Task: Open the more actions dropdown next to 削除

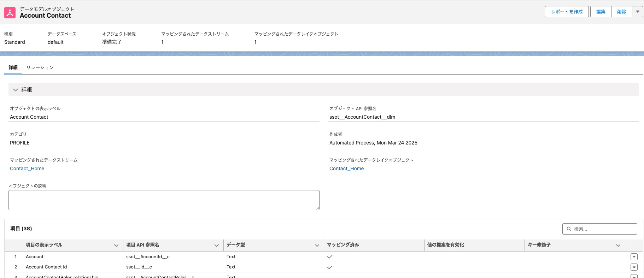Action: click(x=638, y=12)
